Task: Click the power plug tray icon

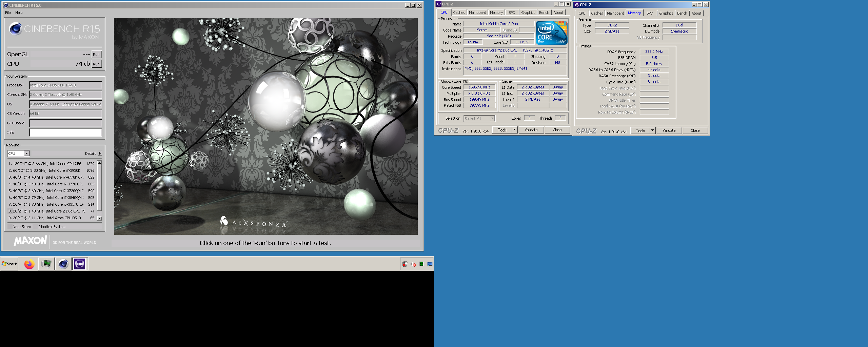Action: [x=405, y=264]
